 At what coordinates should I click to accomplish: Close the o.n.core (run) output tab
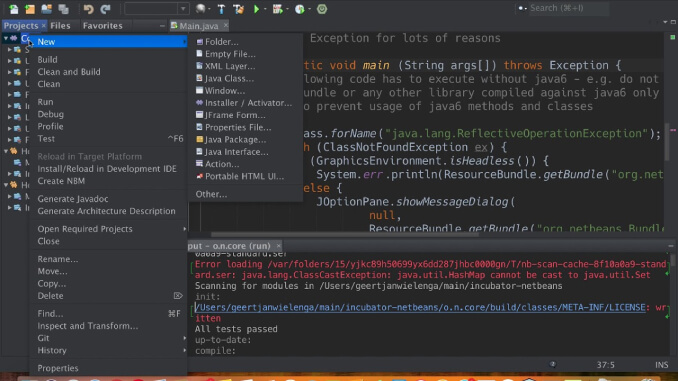[x=278, y=246]
